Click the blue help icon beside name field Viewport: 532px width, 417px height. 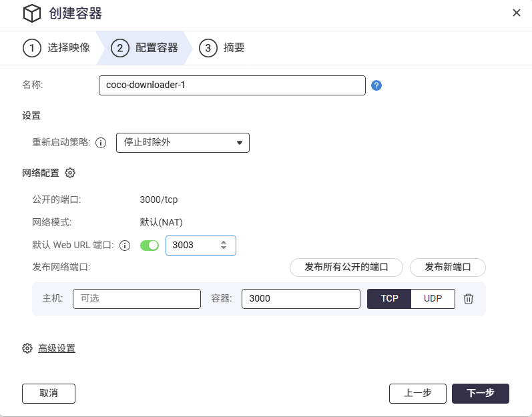(376, 85)
